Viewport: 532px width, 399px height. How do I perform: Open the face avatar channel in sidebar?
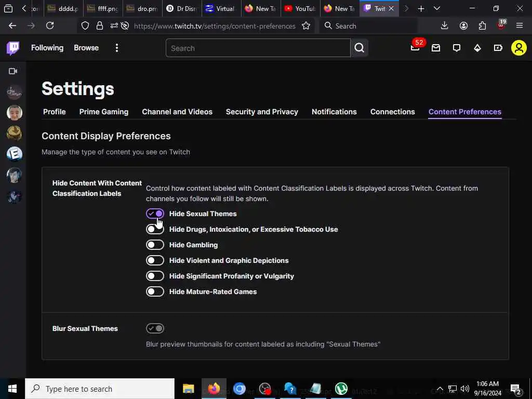[x=14, y=113]
